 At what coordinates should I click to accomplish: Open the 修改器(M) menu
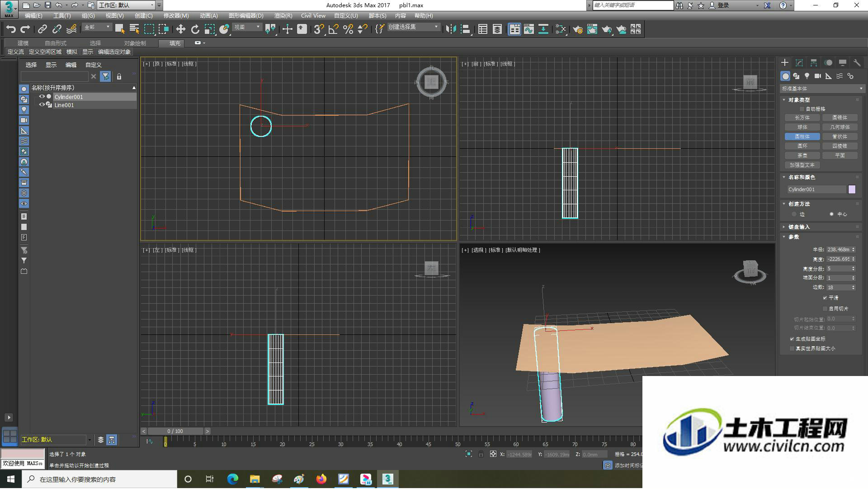pos(176,16)
